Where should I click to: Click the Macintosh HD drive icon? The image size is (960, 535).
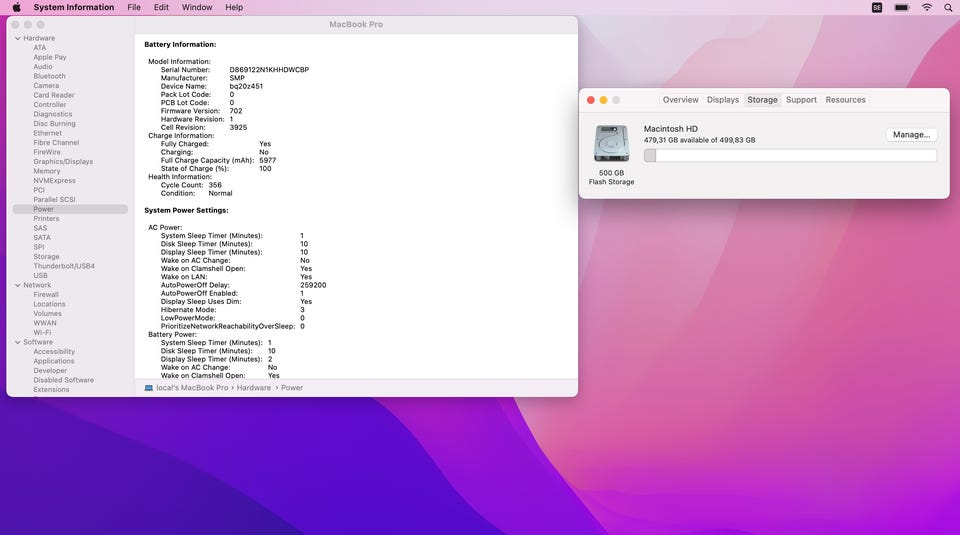[611, 143]
